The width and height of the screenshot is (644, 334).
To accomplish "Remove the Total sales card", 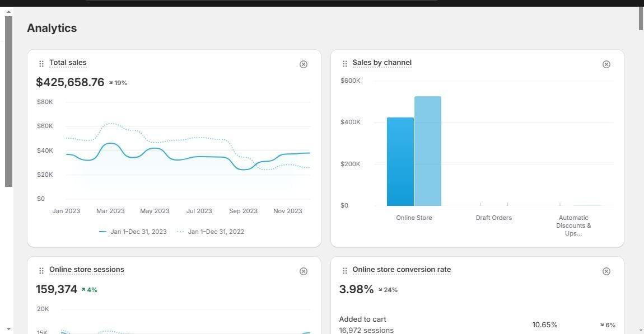I will click(303, 64).
